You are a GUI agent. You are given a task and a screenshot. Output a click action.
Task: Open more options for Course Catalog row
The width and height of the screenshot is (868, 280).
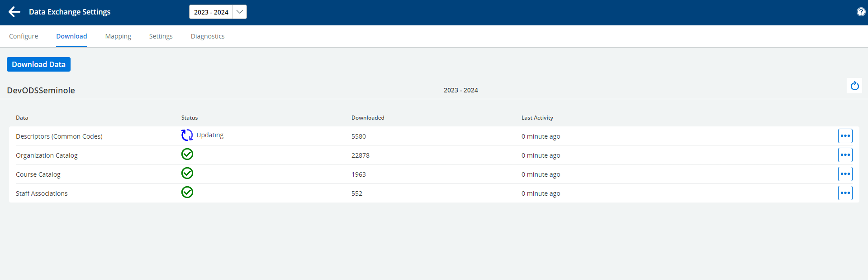[x=845, y=174]
